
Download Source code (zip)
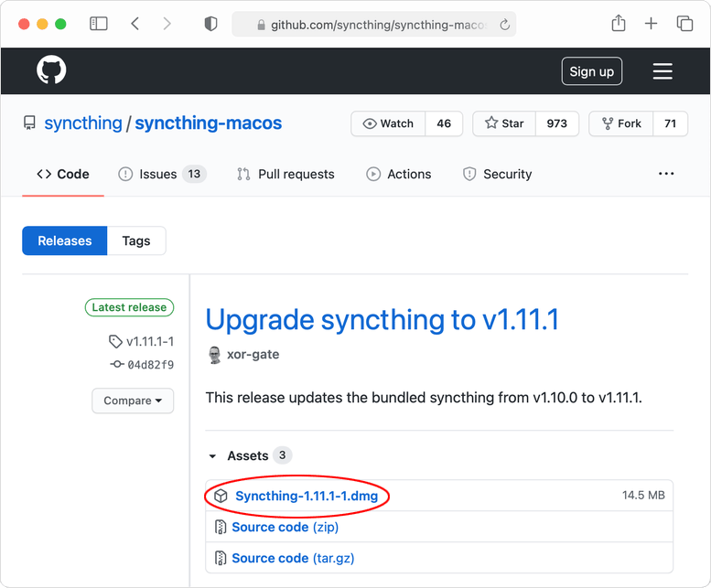pos(285,528)
